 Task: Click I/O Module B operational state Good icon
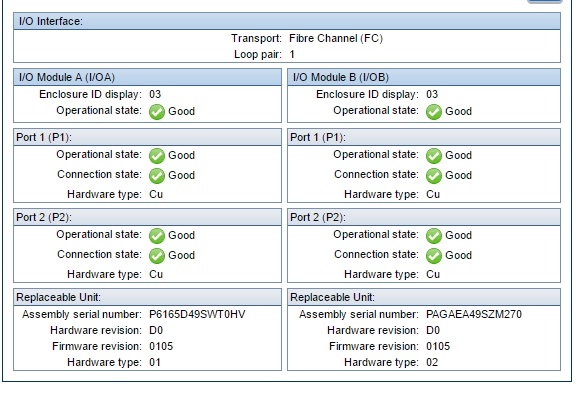[434, 112]
